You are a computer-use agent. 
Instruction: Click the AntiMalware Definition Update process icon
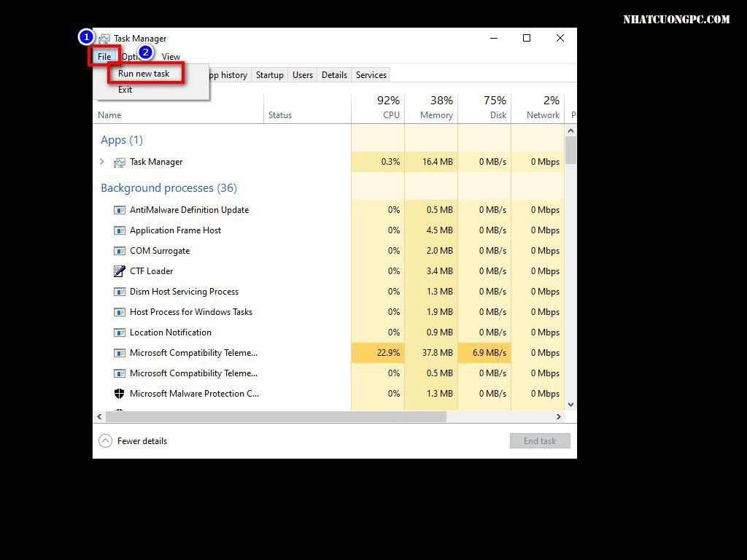(120, 210)
